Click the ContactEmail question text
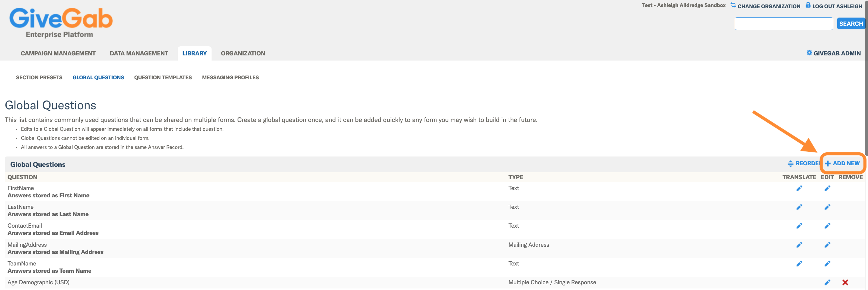868x290 pixels. tap(24, 226)
